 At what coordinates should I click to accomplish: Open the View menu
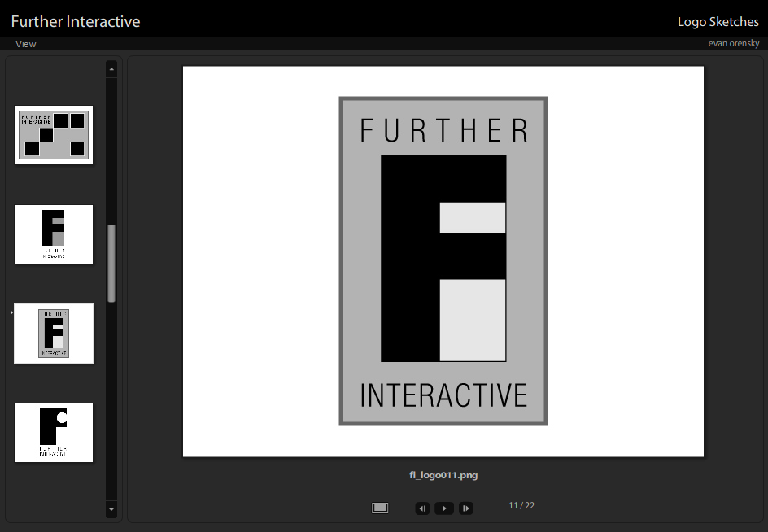click(x=26, y=44)
